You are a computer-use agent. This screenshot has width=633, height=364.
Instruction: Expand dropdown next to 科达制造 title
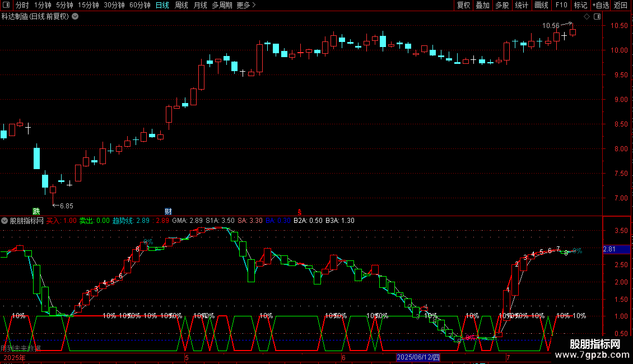75,16
